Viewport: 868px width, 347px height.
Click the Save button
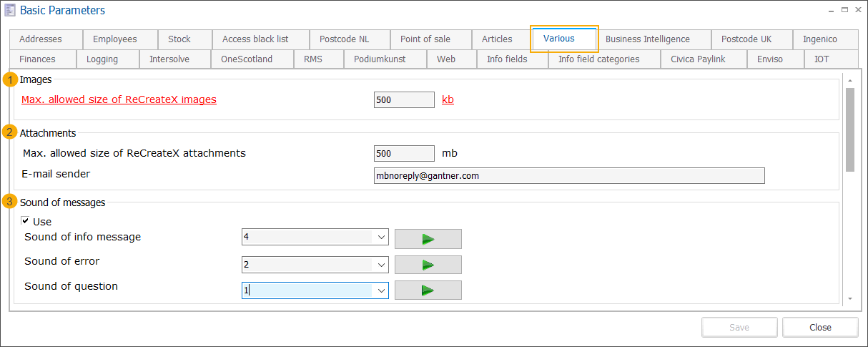(x=739, y=327)
